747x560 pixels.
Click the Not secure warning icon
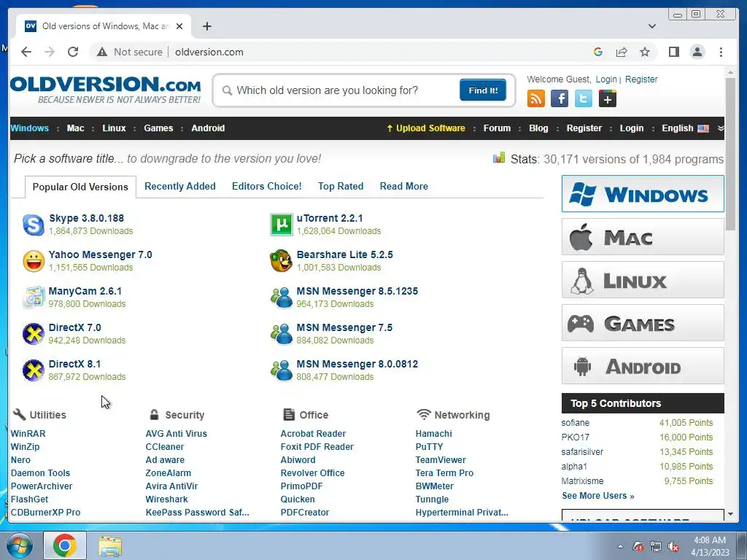point(102,52)
